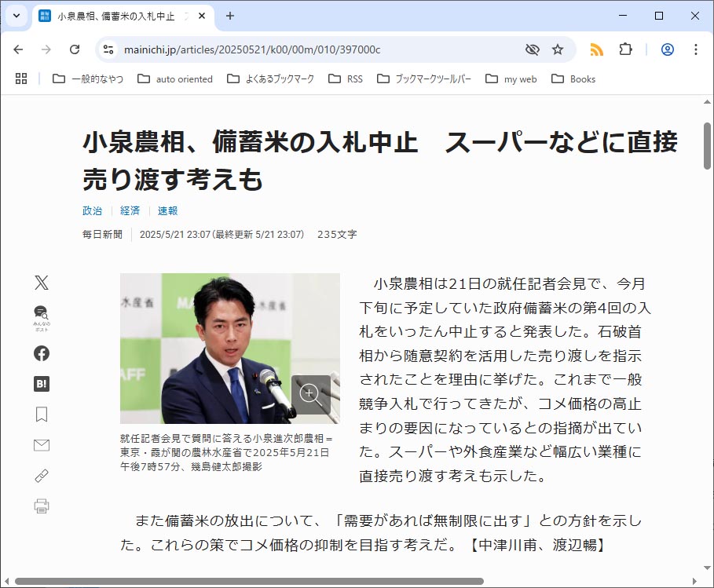Click the scroll-right arrow at bottom
This screenshot has height=588, width=714.
(x=694, y=581)
